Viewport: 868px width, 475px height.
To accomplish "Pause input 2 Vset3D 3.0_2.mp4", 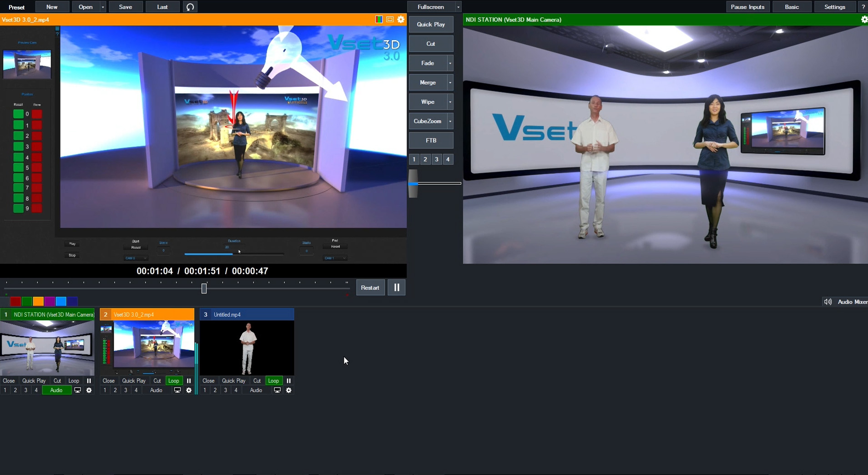I will click(x=189, y=381).
